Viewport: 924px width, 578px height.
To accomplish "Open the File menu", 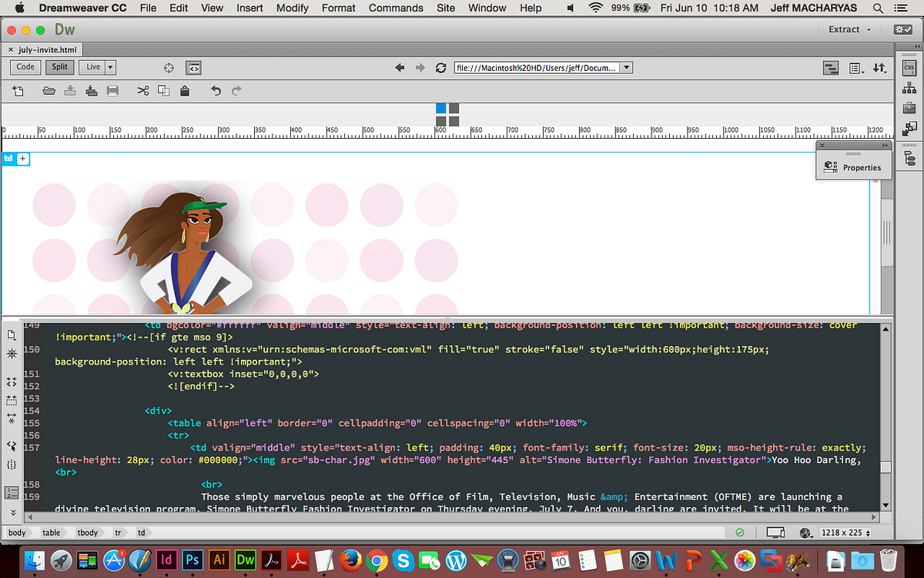I will (148, 8).
